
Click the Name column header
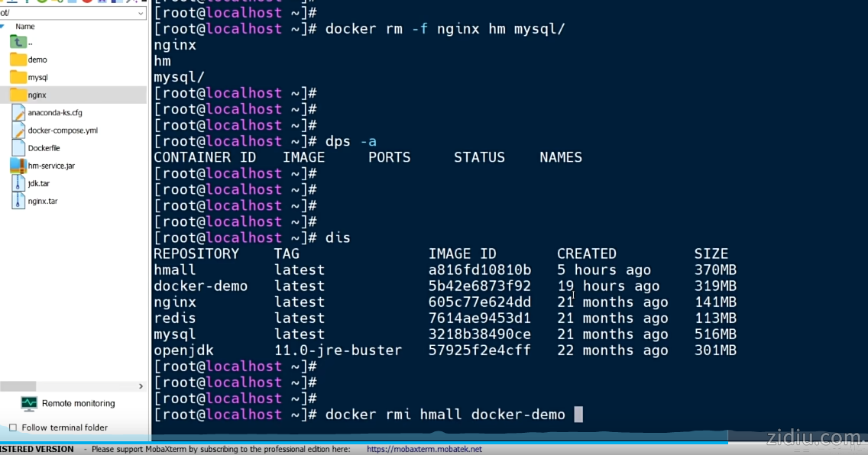point(25,27)
